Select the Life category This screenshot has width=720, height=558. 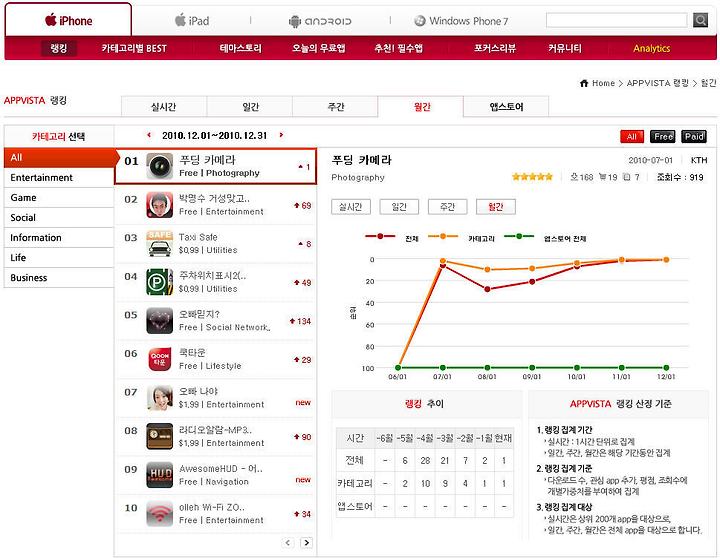click(59, 257)
